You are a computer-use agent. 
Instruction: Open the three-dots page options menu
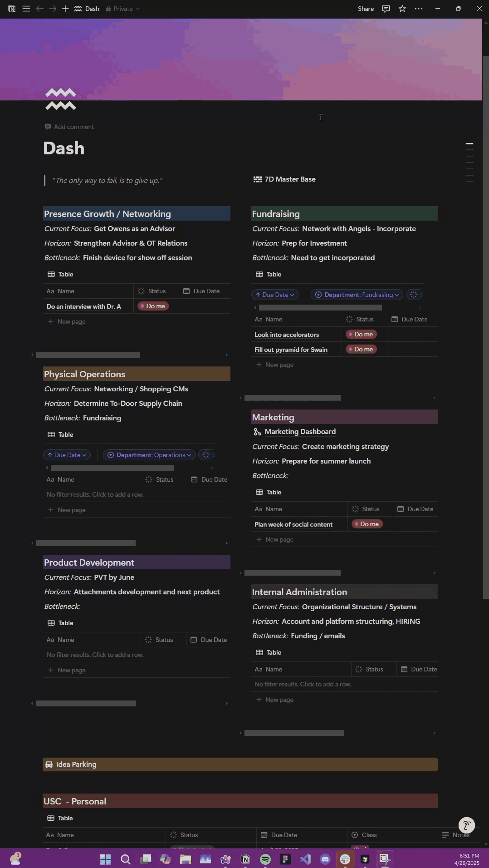coord(419,9)
